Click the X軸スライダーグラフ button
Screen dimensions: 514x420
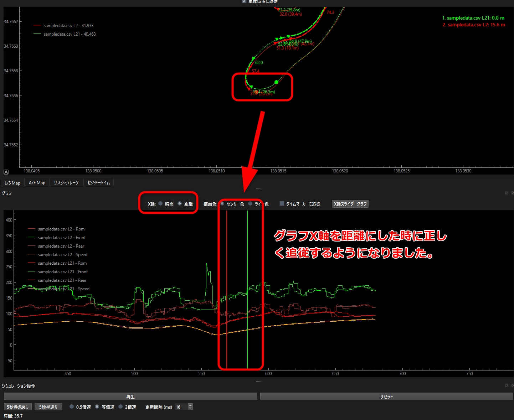point(350,204)
